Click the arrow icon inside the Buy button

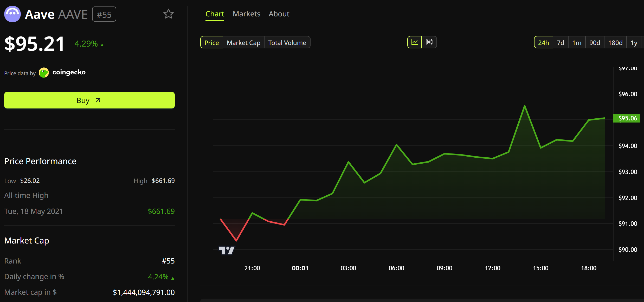[98, 100]
